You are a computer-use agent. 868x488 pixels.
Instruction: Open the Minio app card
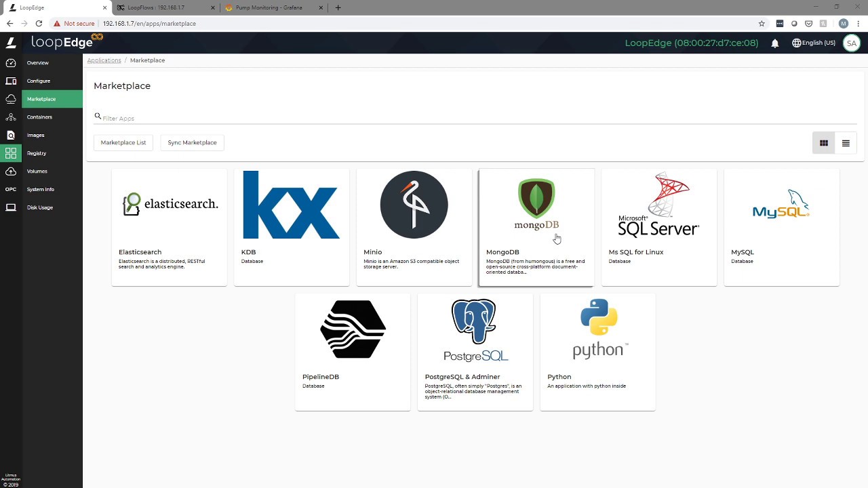pos(414,228)
